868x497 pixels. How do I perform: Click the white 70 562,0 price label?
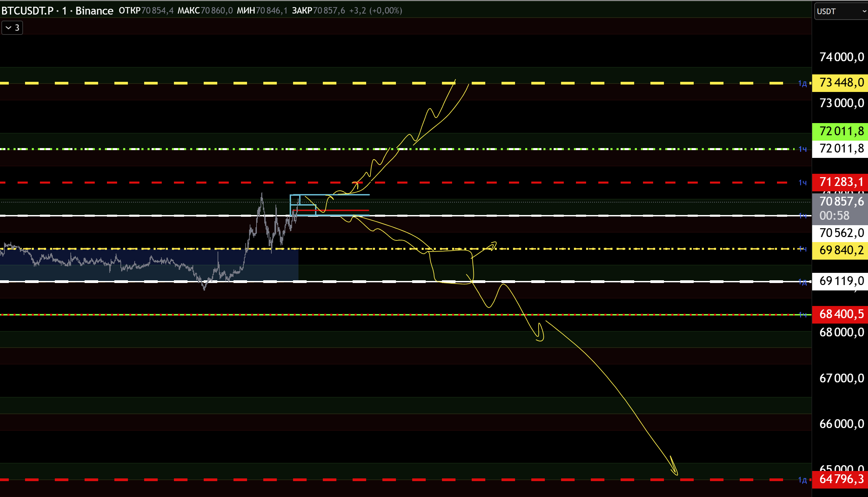pos(840,233)
